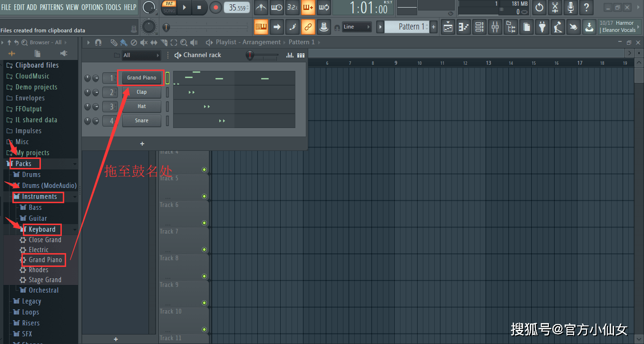
Task: Switch PAT/SONG mode toggle
Action: pyautogui.click(x=169, y=7)
